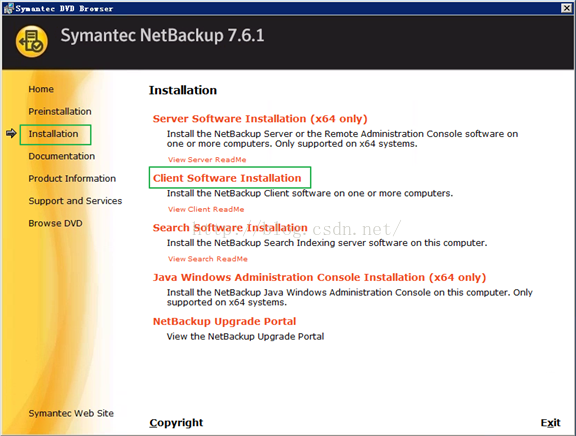Click the Symantec DVD Browser title bar icon

pos(8,8)
